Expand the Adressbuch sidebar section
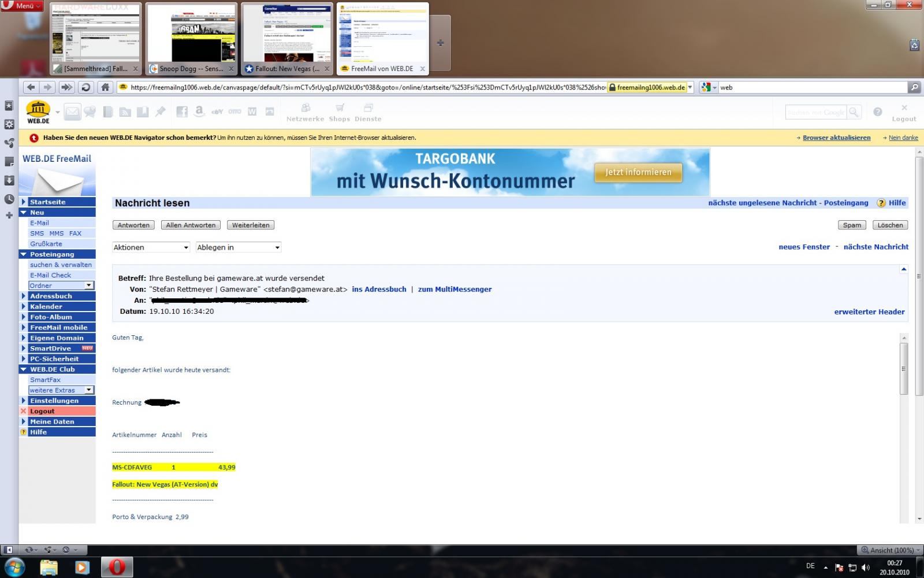 tap(24, 296)
